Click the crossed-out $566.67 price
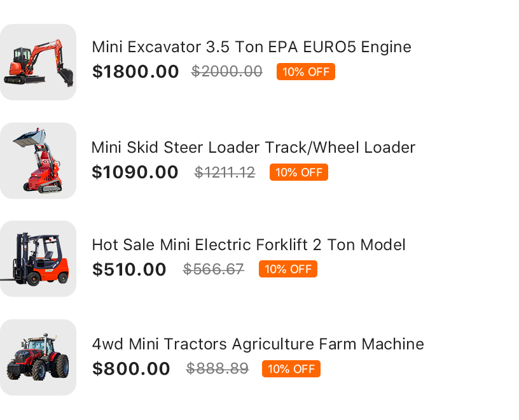 click(x=214, y=269)
